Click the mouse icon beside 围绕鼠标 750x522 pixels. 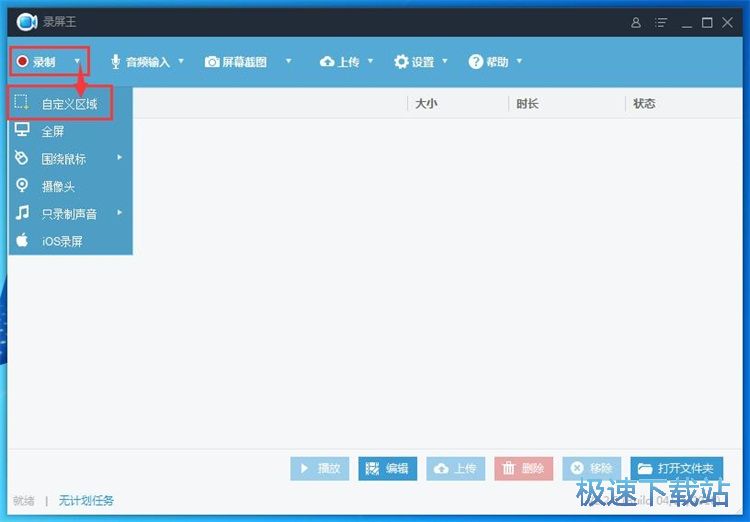pyautogui.click(x=22, y=157)
